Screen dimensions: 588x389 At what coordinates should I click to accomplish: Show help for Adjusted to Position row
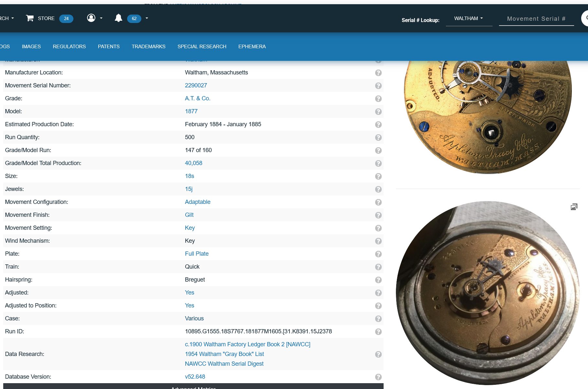pos(378,306)
